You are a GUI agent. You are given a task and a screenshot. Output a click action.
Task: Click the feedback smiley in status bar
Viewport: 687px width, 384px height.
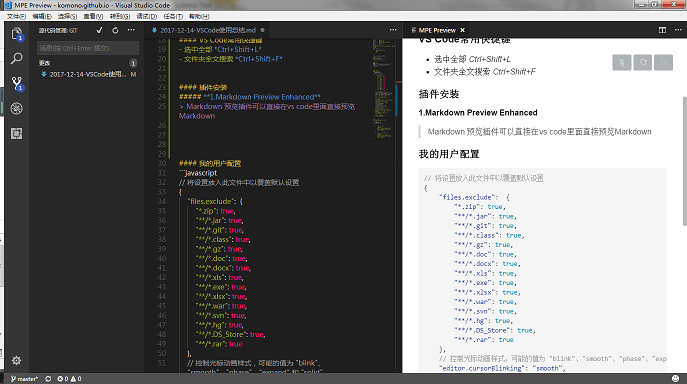pos(675,379)
